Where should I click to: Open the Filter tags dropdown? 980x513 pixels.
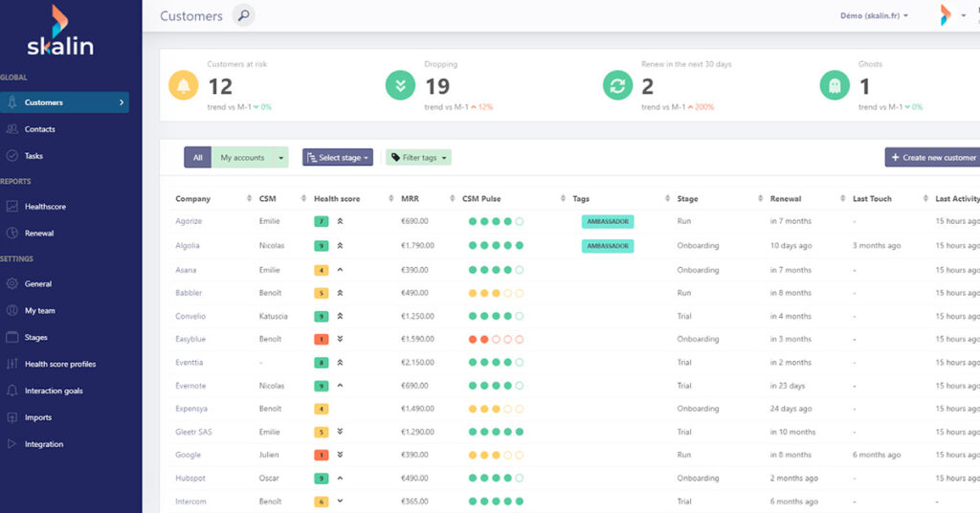click(418, 158)
